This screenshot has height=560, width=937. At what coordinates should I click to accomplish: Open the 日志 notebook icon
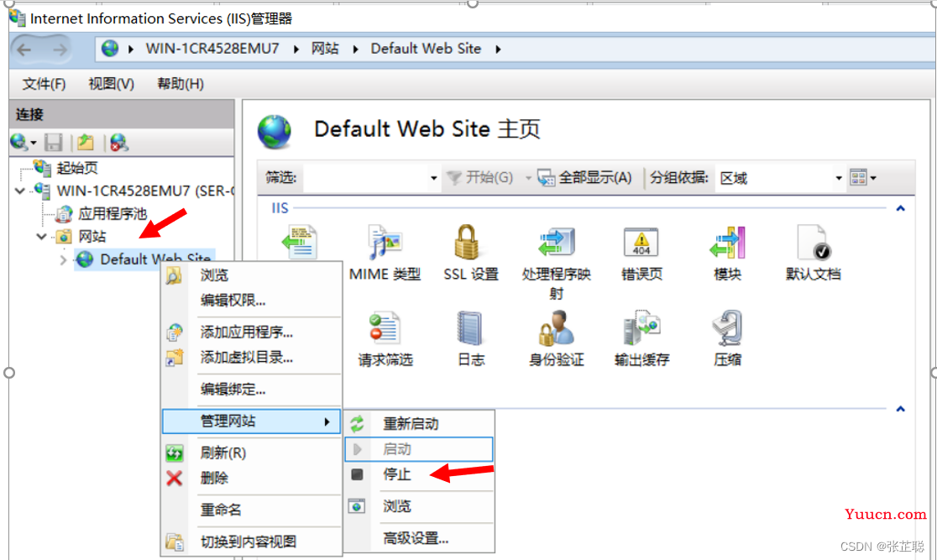point(469,328)
